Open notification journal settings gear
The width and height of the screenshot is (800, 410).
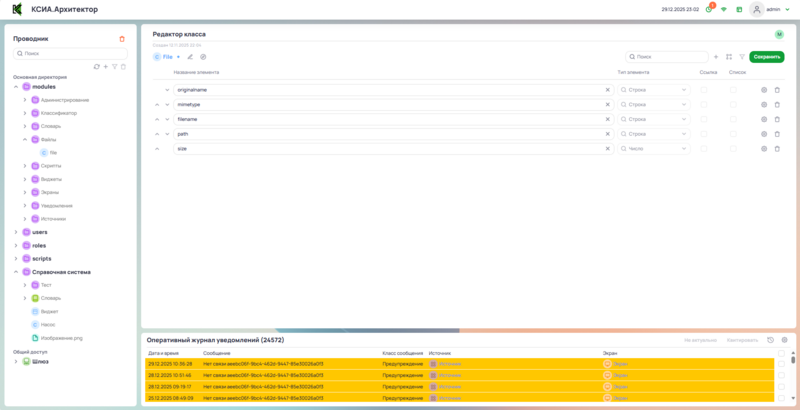[785, 340]
